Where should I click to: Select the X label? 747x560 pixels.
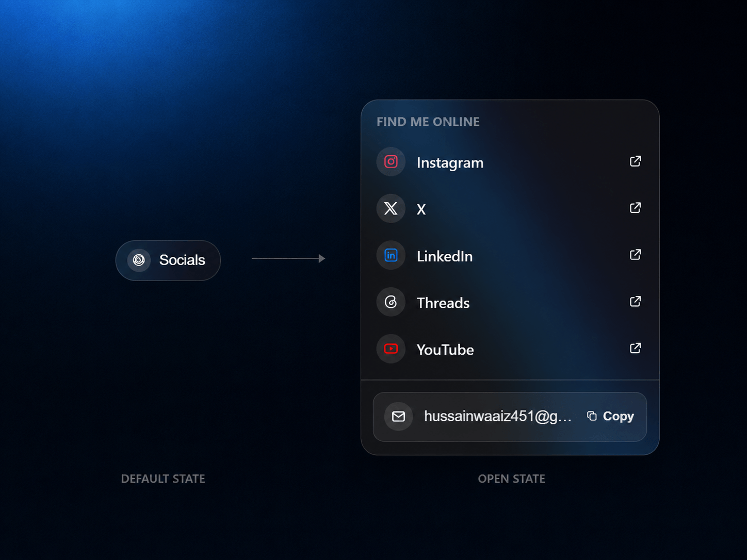tap(421, 209)
